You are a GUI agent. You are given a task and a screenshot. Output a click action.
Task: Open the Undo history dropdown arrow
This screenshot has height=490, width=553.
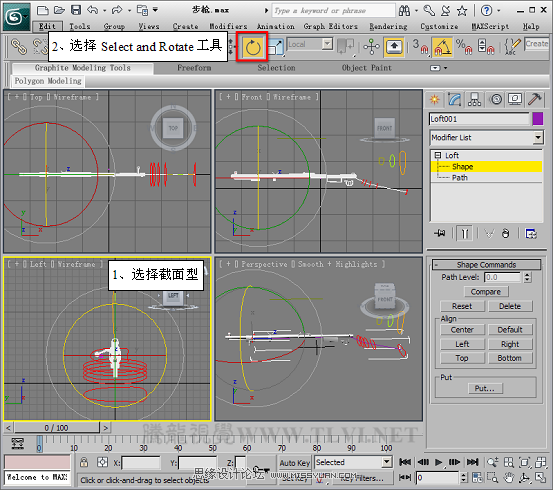105,11
